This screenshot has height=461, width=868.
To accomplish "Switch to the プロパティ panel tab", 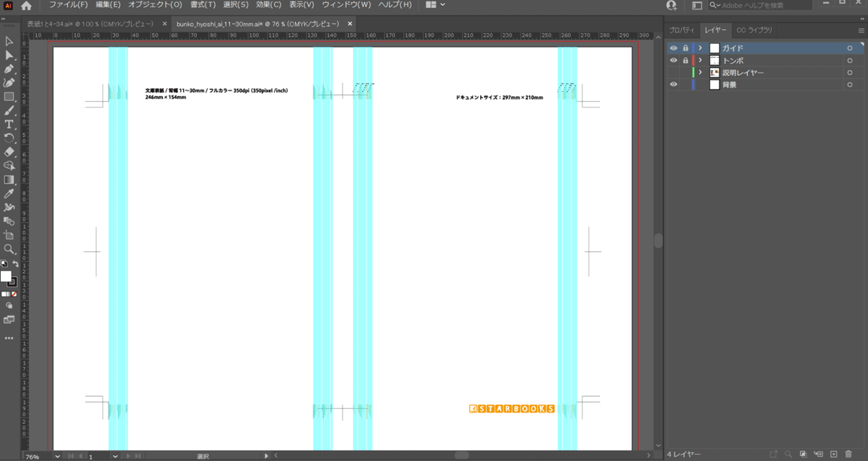I will [682, 30].
